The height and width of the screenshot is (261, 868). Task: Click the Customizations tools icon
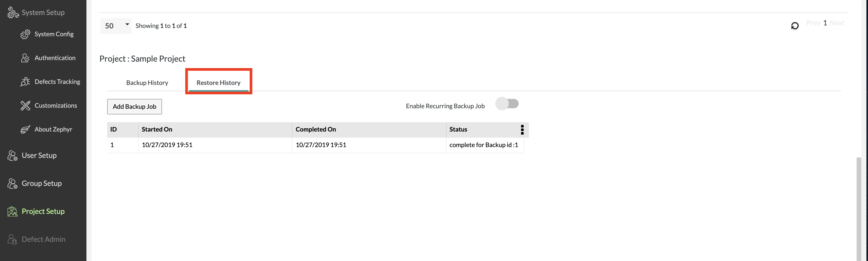click(x=25, y=106)
